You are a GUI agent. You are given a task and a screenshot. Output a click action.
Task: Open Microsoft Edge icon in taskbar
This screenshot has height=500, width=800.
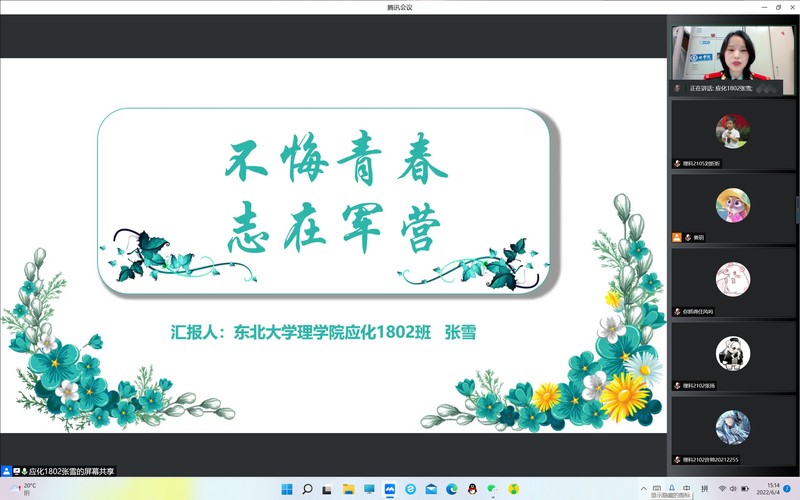point(451,489)
